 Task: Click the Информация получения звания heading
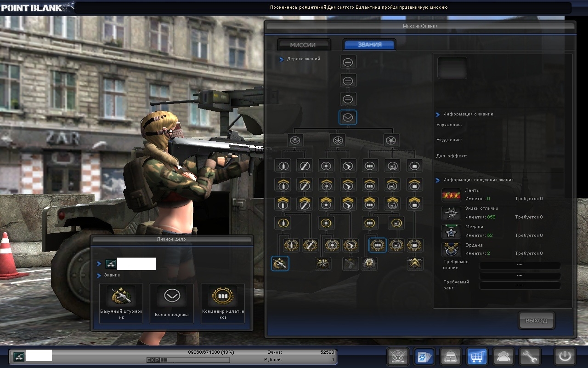click(x=478, y=180)
